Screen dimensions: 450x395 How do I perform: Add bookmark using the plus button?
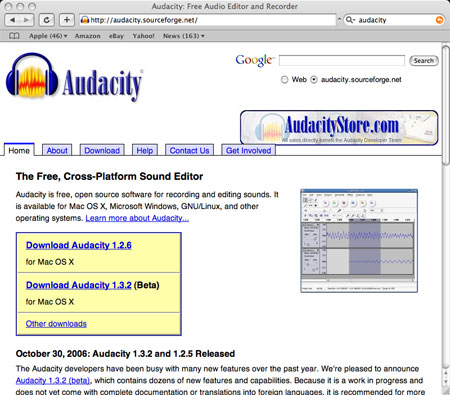(x=67, y=20)
